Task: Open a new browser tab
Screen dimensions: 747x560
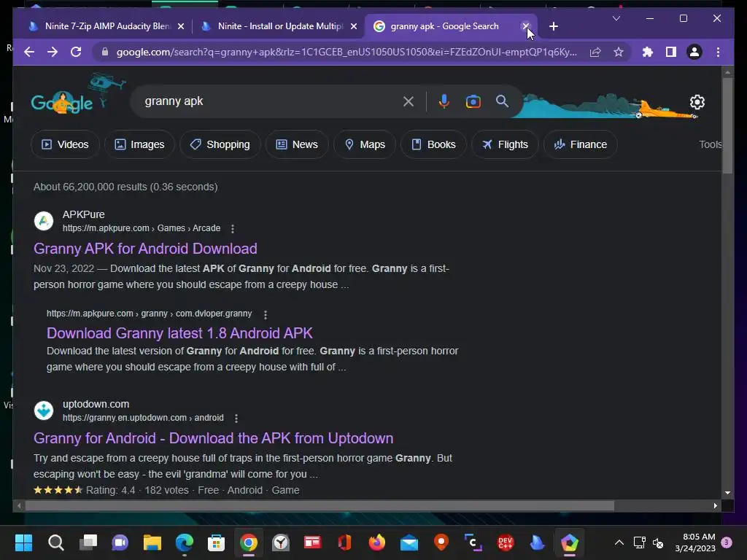Action: [553, 26]
